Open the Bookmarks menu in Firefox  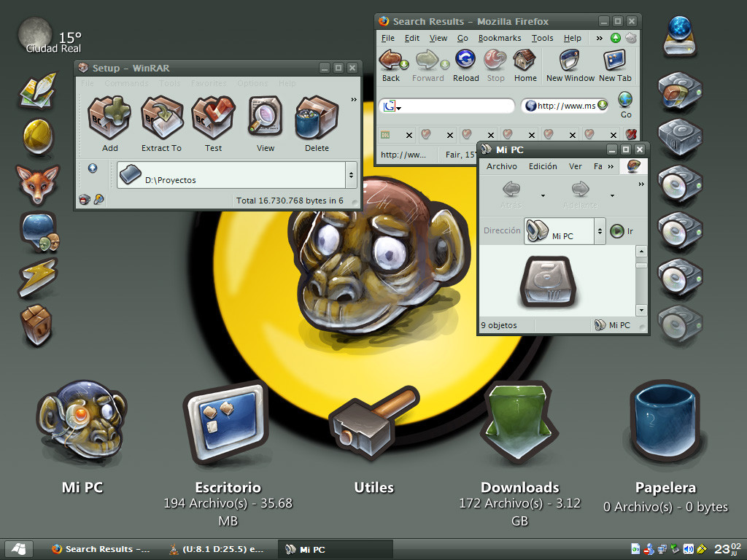point(499,38)
